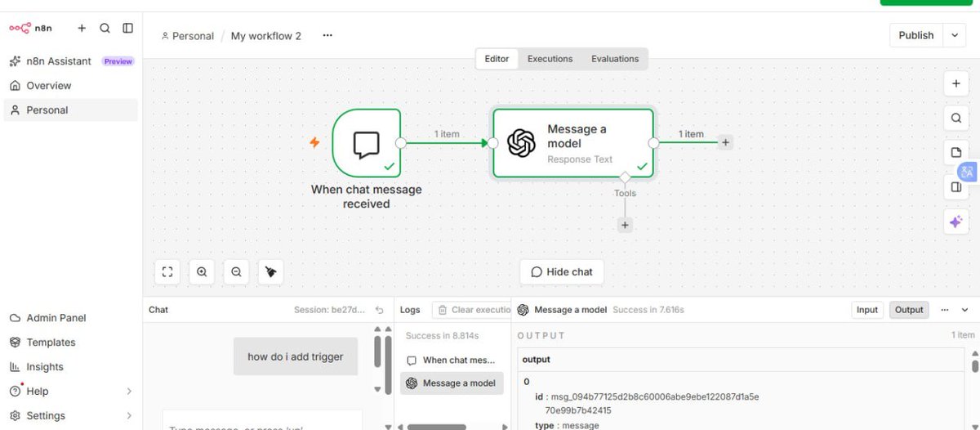The width and height of the screenshot is (980, 430).
Task: Add node after Message a model output
Action: [x=726, y=142]
